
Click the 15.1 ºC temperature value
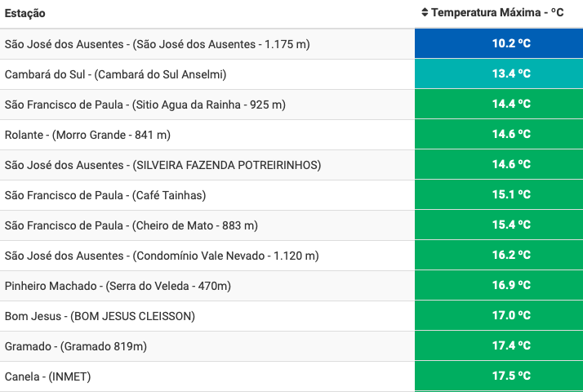[x=511, y=195]
